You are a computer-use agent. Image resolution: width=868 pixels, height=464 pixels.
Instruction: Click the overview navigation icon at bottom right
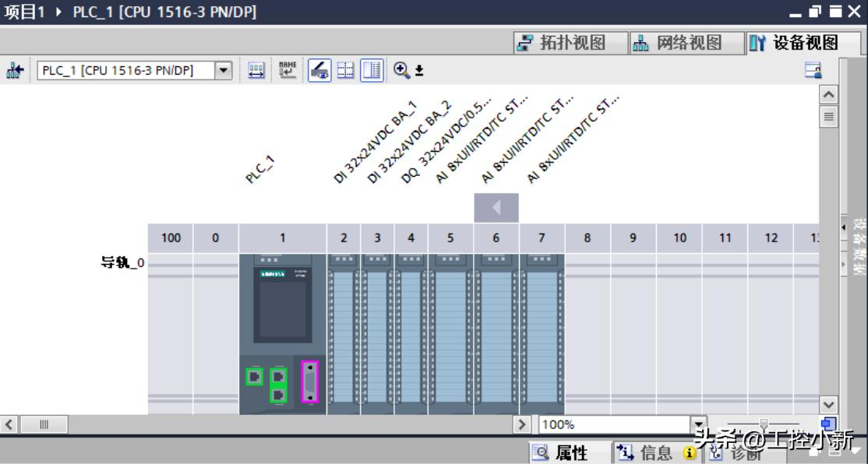[828, 424]
